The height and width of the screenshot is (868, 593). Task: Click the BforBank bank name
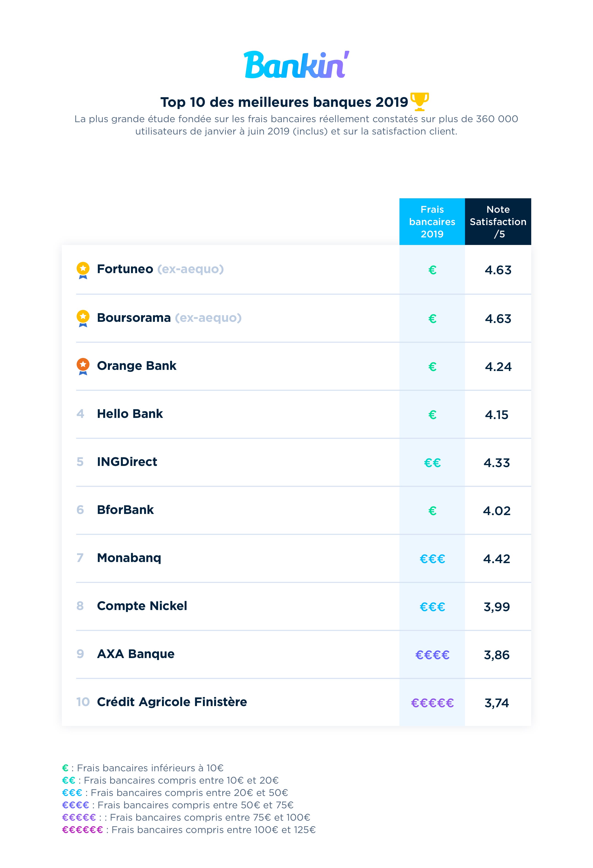click(125, 510)
